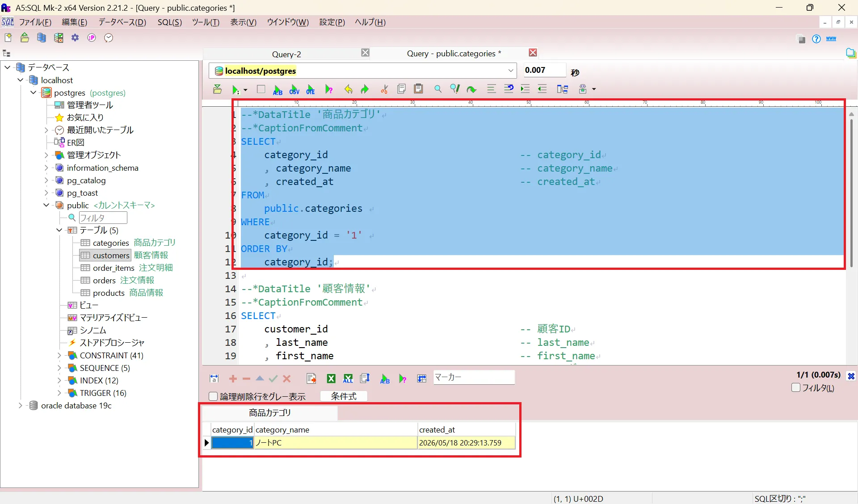858x504 pixels.
Task: Expand the information_schema node
Action: (x=46, y=168)
